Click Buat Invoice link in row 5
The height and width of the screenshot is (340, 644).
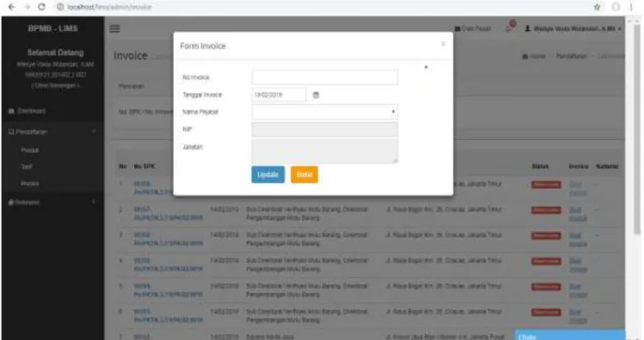[577, 290]
